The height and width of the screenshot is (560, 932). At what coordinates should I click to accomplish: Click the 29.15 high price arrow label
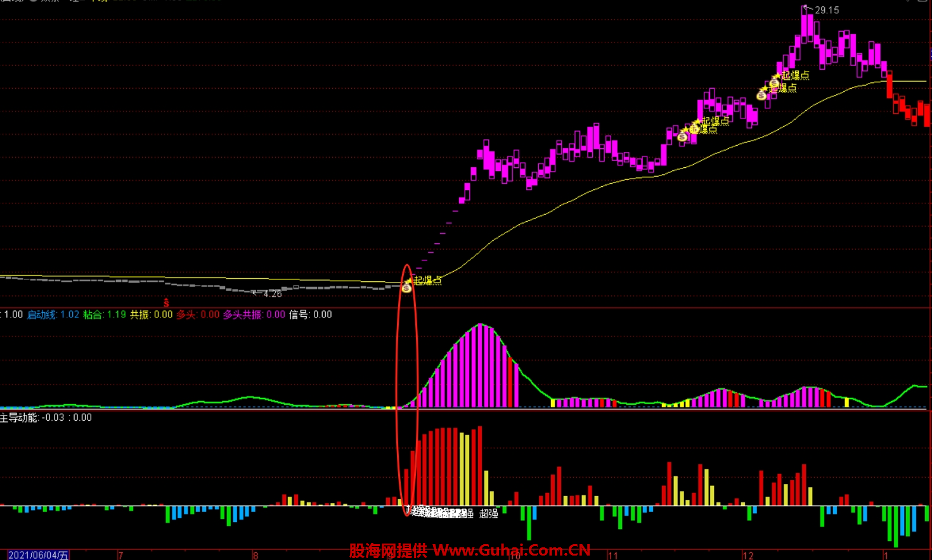[x=822, y=10]
